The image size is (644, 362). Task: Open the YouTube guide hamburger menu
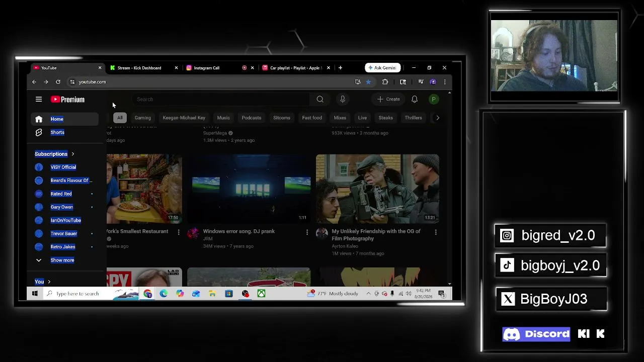(x=39, y=99)
